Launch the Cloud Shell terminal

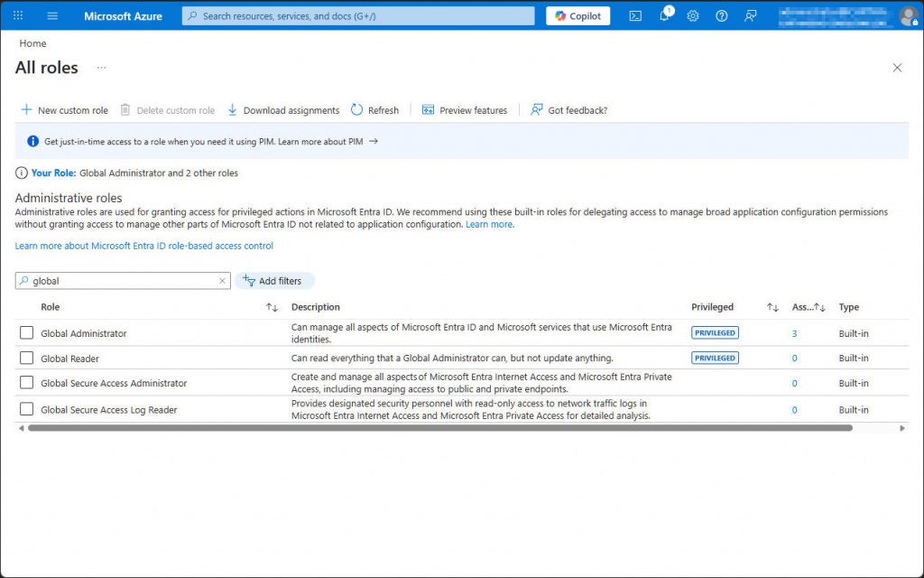(x=636, y=15)
